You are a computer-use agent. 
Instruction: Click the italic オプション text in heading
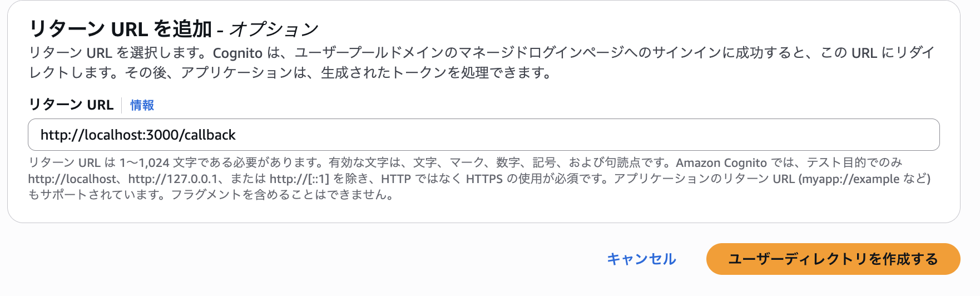[x=274, y=29]
